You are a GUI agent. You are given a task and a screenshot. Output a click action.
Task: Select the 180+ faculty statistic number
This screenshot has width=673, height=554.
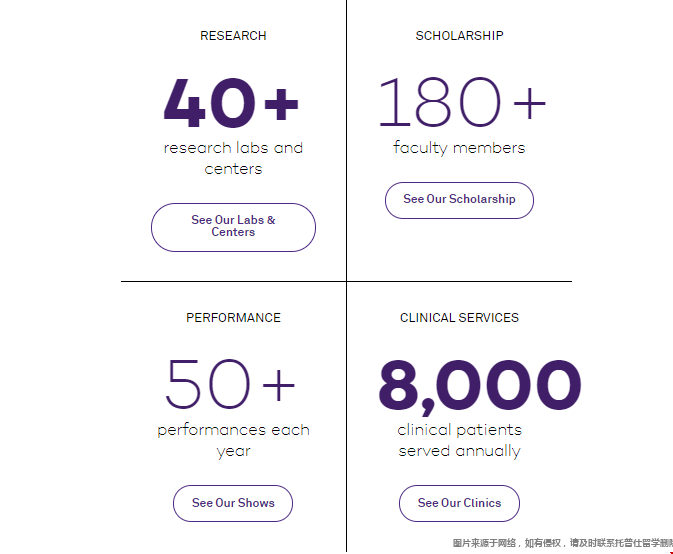pyautogui.click(x=461, y=103)
